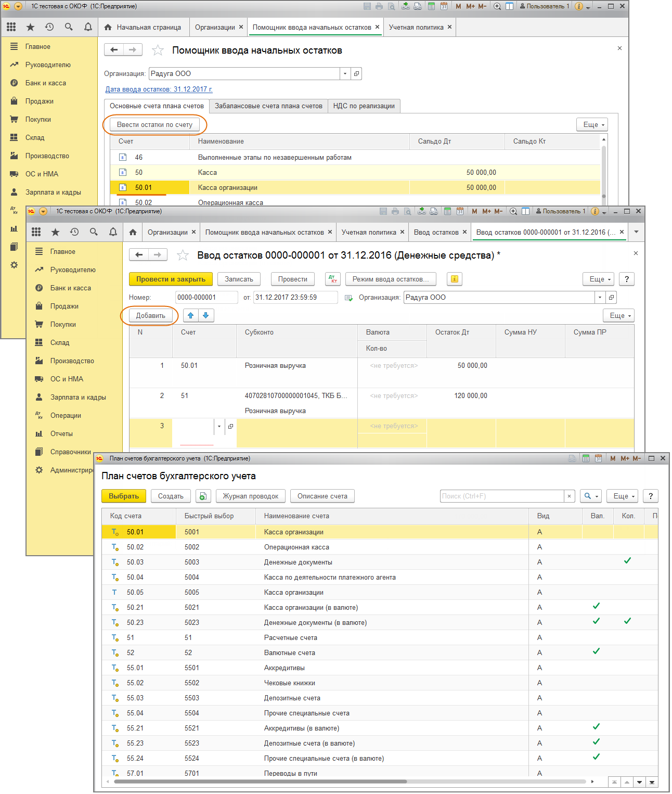Open the Учетная политика tab in top window
Viewport: 672px width, 794px height.
coord(416,27)
